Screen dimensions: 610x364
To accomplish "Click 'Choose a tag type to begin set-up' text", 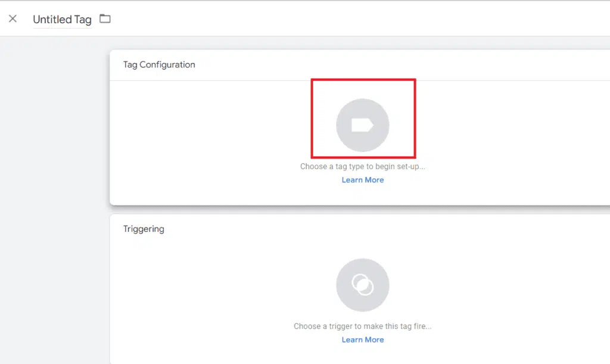I will click(362, 167).
